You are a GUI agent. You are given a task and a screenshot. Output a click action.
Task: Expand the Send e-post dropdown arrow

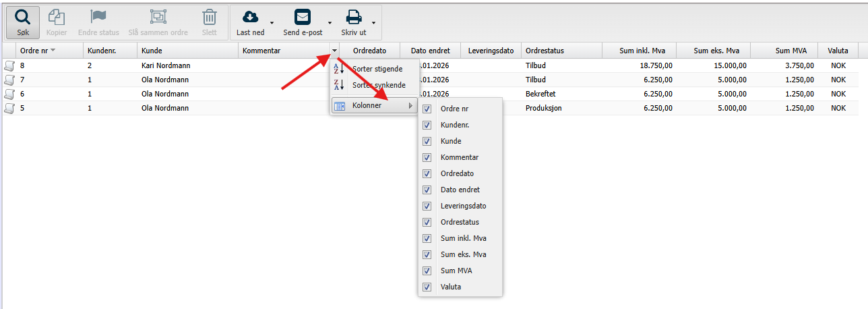(330, 23)
